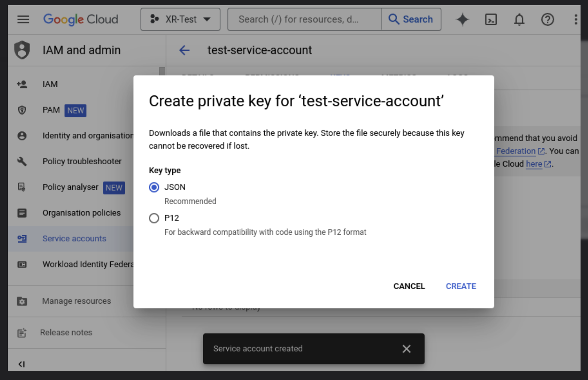
Task: Activate Cloud Shell terminal icon
Action: coord(491,19)
